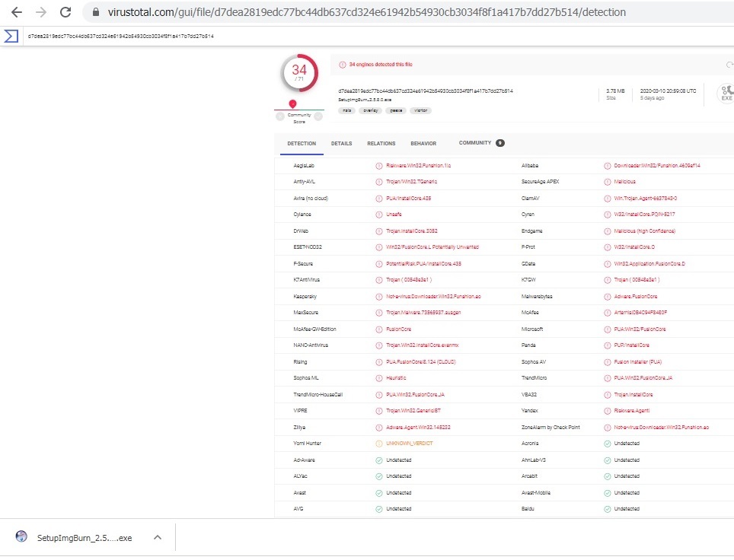The image size is (734, 560).
Task: Click the alert icon for ClamAV result
Action: [x=607, y=199]
